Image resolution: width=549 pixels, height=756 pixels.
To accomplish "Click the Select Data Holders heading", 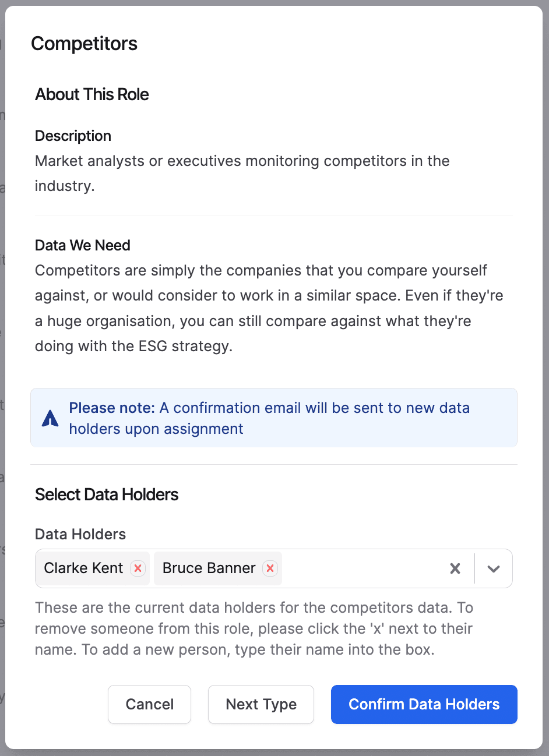I will coord(107,494).
